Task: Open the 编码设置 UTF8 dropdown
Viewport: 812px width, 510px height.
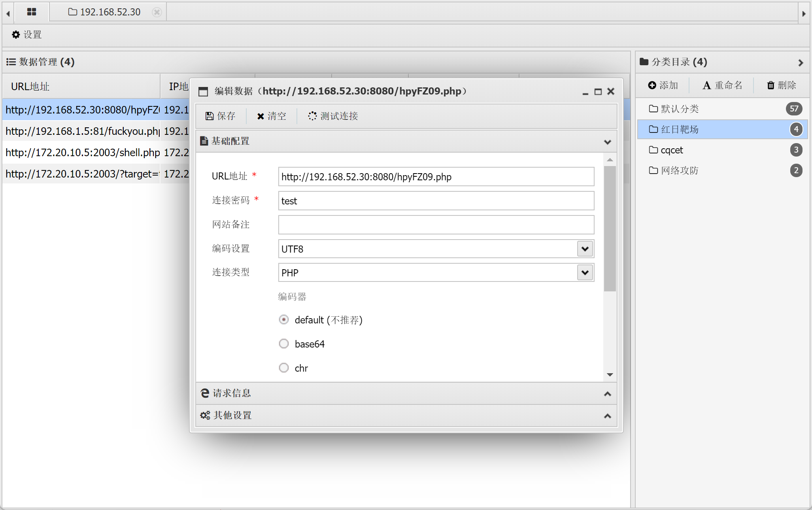Action: [585, 249]
